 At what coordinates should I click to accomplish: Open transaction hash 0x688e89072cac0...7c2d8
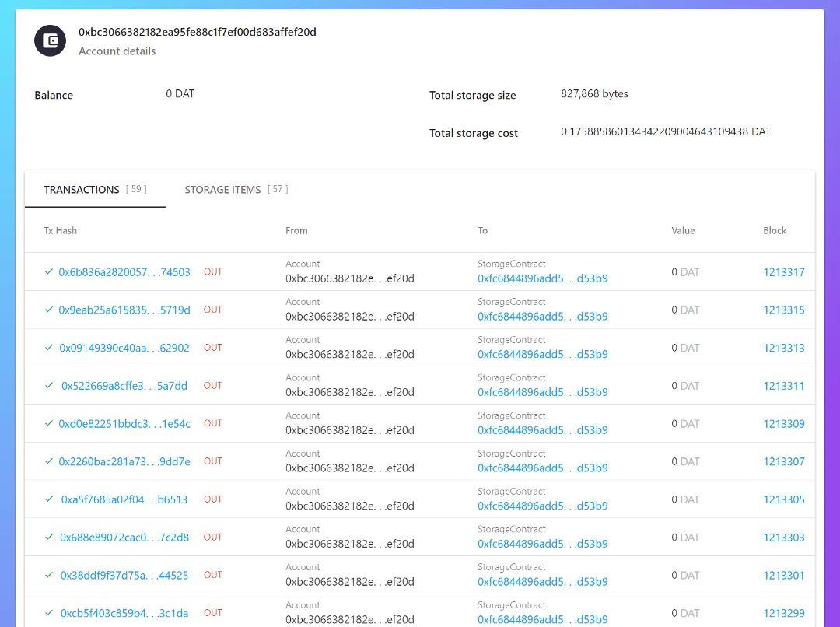pyautogui.click(x=124, y=537)
